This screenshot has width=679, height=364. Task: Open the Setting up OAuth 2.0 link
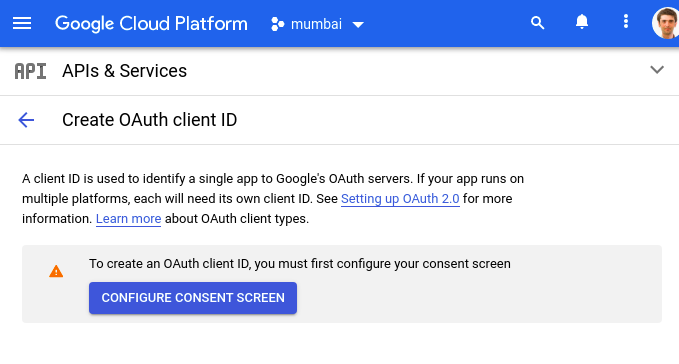pyautogui.click(x=400, y=199)
